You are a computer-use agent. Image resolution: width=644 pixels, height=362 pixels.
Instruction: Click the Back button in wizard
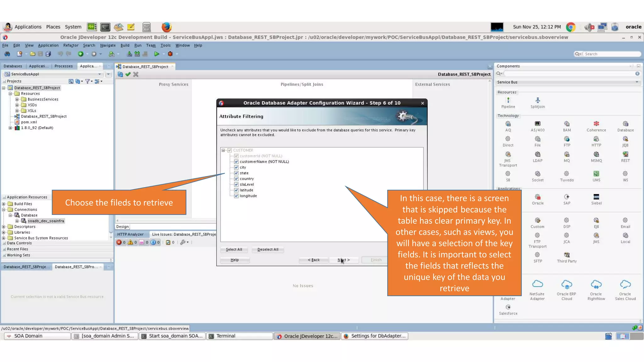(314, 260)
